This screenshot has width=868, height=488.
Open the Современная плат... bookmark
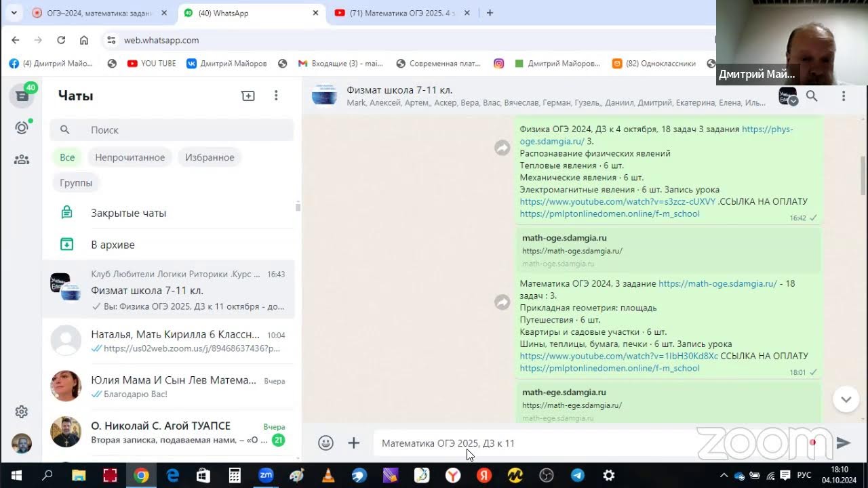tap(439, 63)
